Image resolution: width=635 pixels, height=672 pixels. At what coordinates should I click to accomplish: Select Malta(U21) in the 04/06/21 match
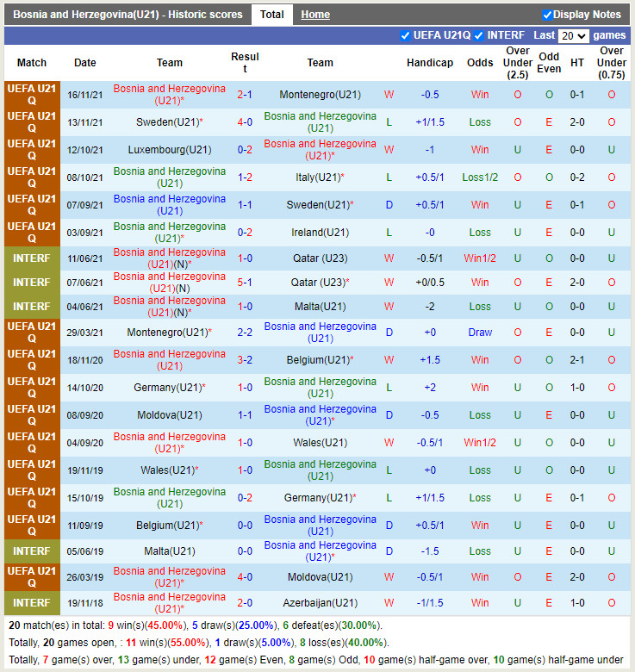click(x=320, y=307)
